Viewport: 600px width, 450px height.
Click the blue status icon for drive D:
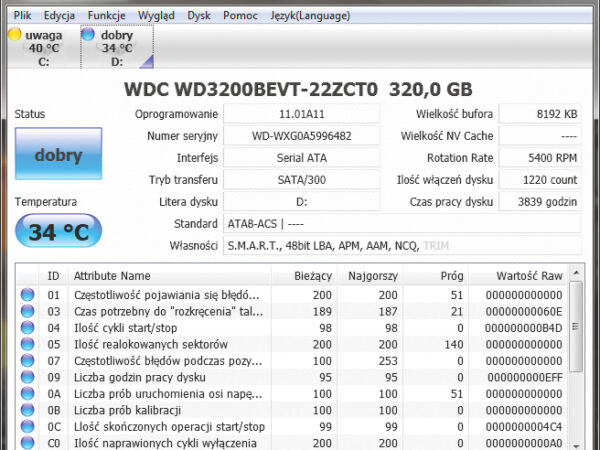88,35
